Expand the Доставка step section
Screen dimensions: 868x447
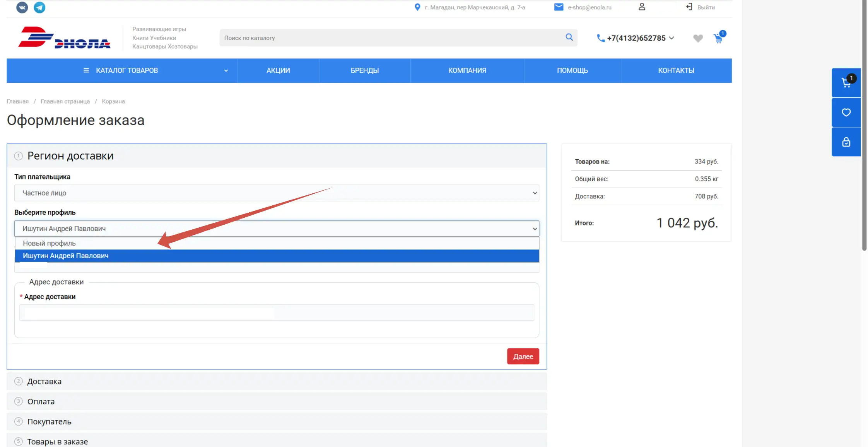44,381
